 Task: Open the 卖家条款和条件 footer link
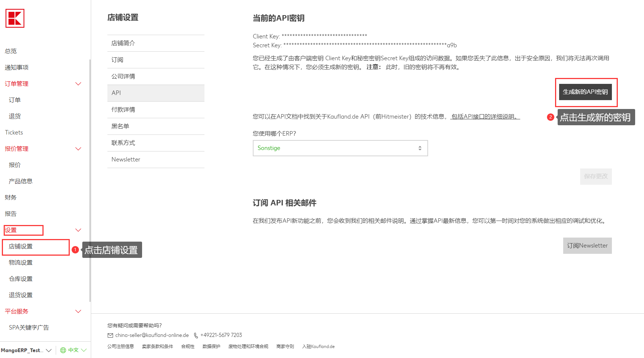(158, 347)
